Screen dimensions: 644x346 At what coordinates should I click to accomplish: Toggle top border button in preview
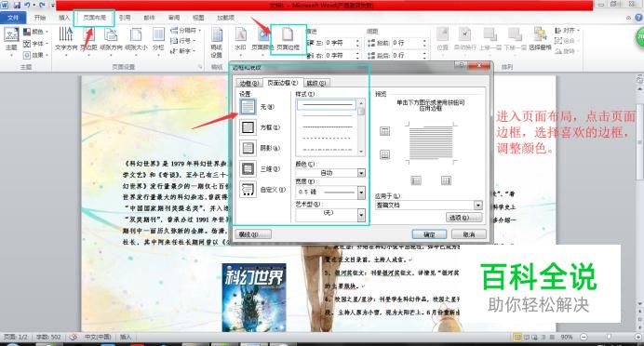(385, 131)
